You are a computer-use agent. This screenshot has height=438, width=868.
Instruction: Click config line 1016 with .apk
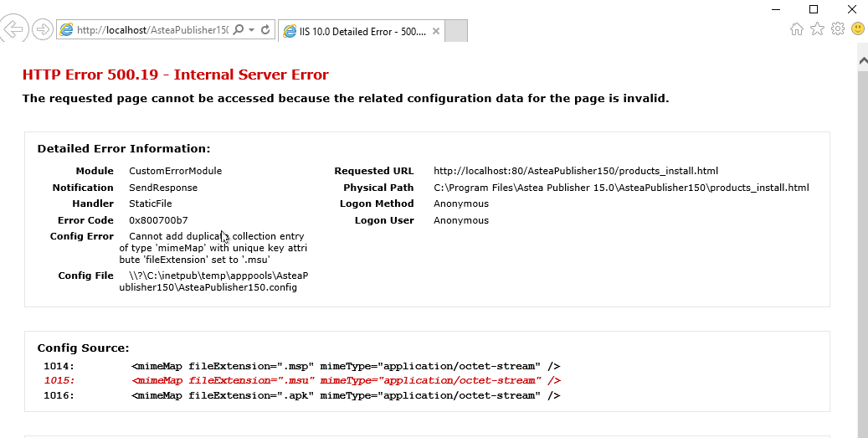tap(302, 395)
